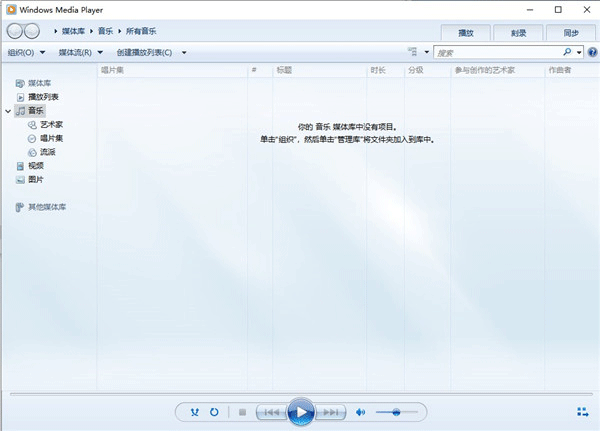This screenshot has width=600, height=431.
Task: Select 图片 in the navigation pane
Action: point(36,180)
